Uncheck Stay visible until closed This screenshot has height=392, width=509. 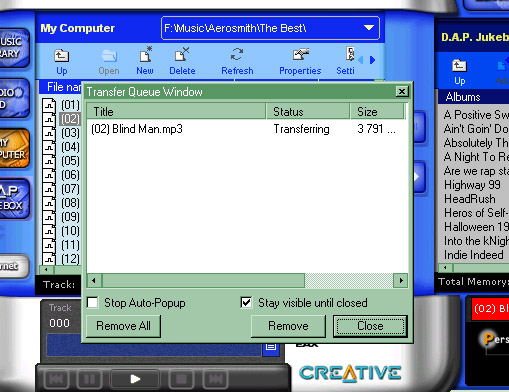(246, 303)
